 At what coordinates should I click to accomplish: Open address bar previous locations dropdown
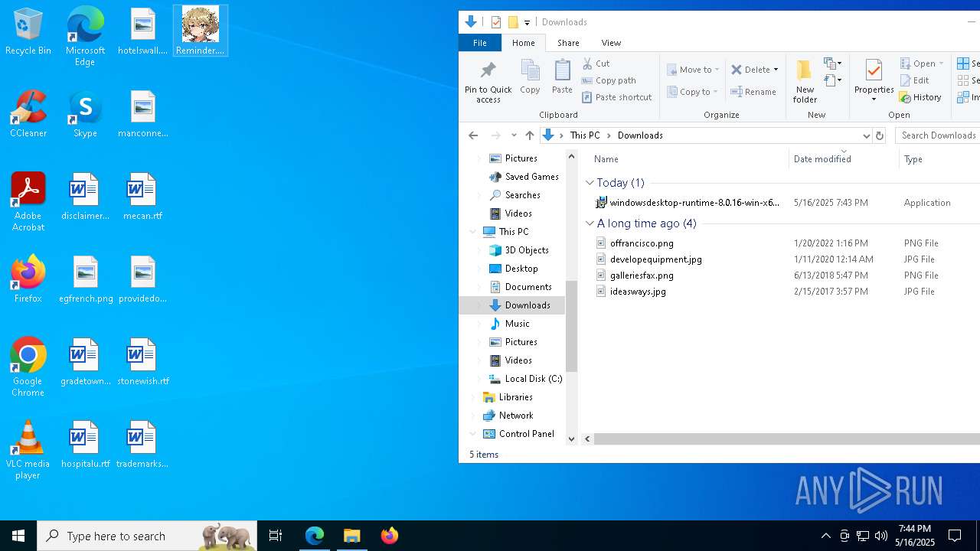866,135
